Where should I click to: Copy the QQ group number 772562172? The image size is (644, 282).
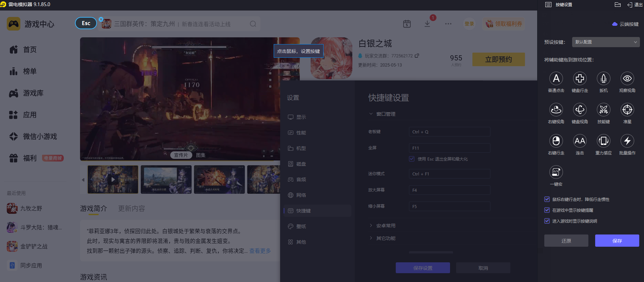pos(417,56)
